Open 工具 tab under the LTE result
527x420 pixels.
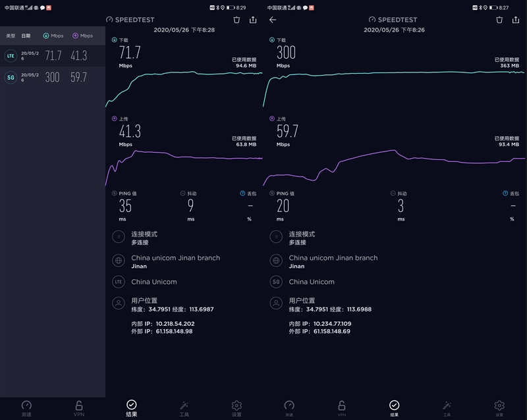click(184, 407)
